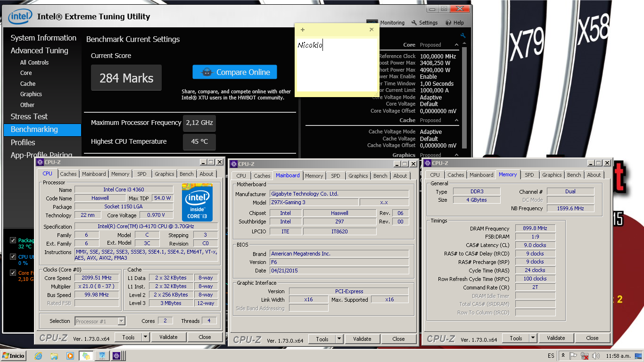This screenshot has width=644, height=362.
Task: Open Graphics tab in first CPU-Z window
Action: [x=165, y=174]
